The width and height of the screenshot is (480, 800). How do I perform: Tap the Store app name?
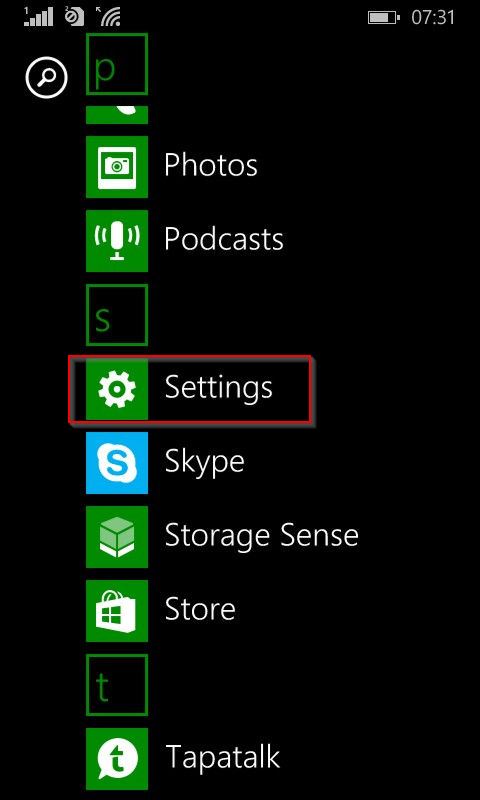[x=200, y=609]
